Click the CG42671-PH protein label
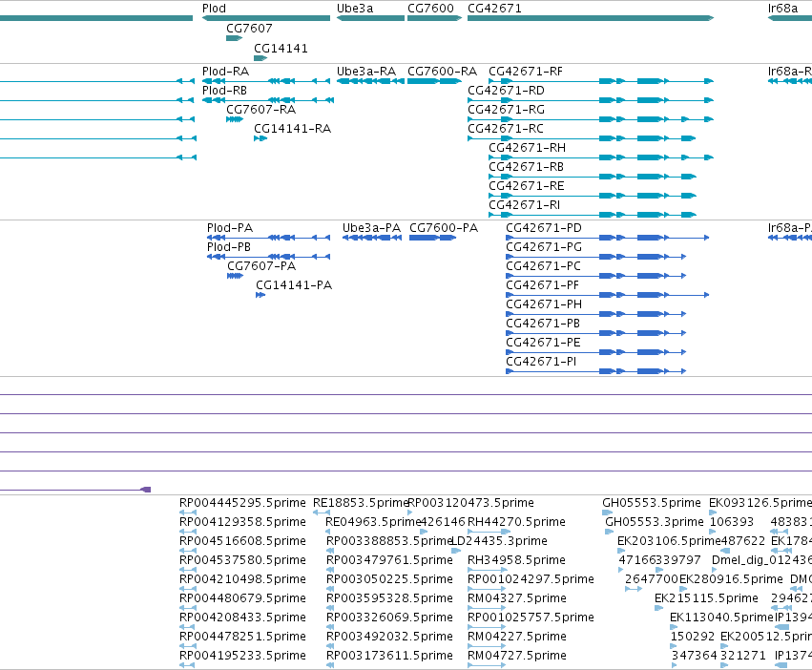812x670 pixels. point(544,304)
